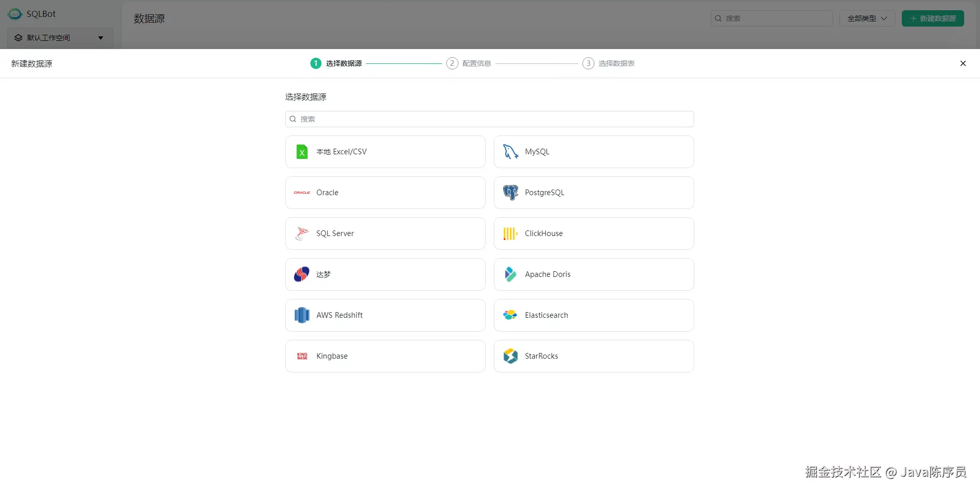Click the Apache Doris logo icon
This screenshot has height=492, width=980.
point(511,274)
